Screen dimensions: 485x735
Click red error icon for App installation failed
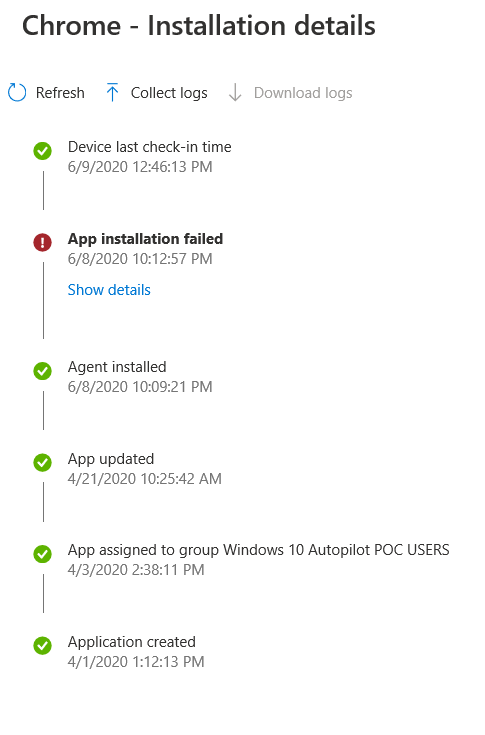[x=43, y=242]
